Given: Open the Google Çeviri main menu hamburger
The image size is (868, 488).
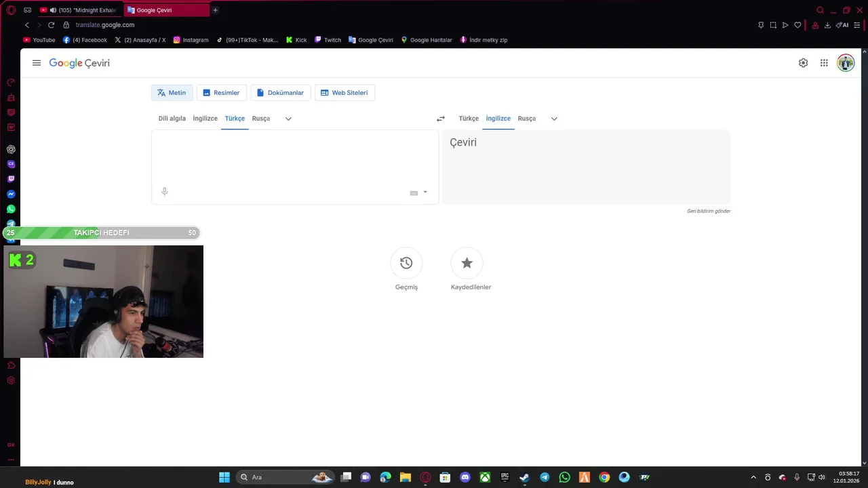Looking at the screenshot, I should (37, 63).
